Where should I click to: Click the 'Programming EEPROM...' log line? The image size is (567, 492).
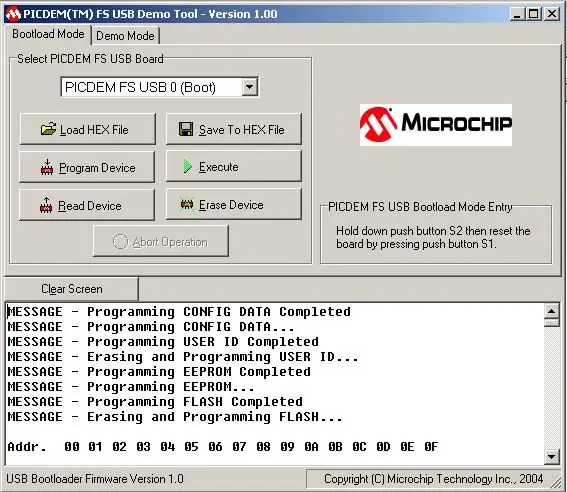[x=131, y=387]
